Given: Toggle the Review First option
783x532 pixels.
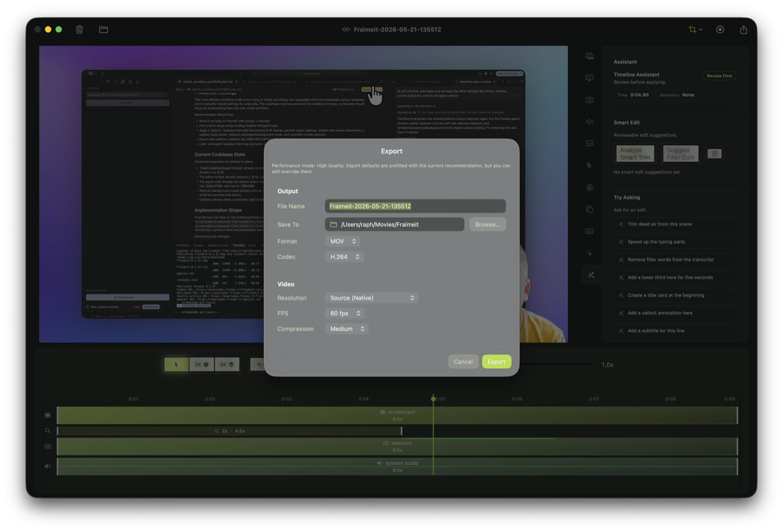Looking at the screenshot, I should (719, 76).
